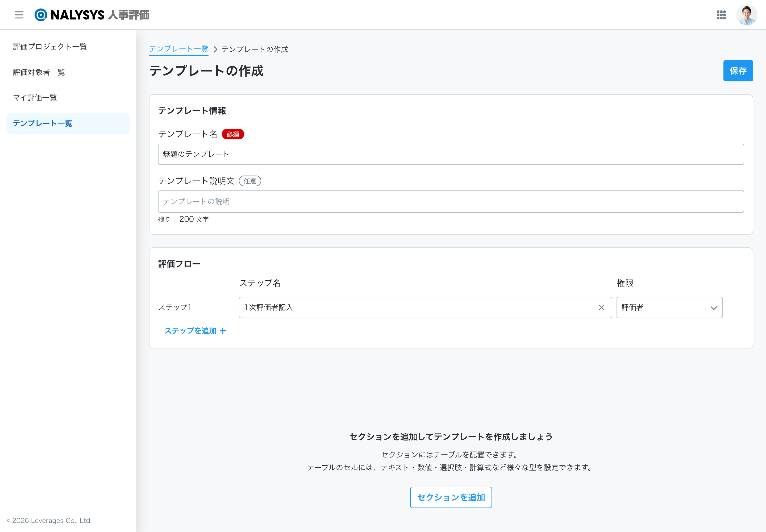This screenshot has width=766, height=532.
Task: Expand the 権限 dropdown showing 評価者
Action: [x=669, y=307]
